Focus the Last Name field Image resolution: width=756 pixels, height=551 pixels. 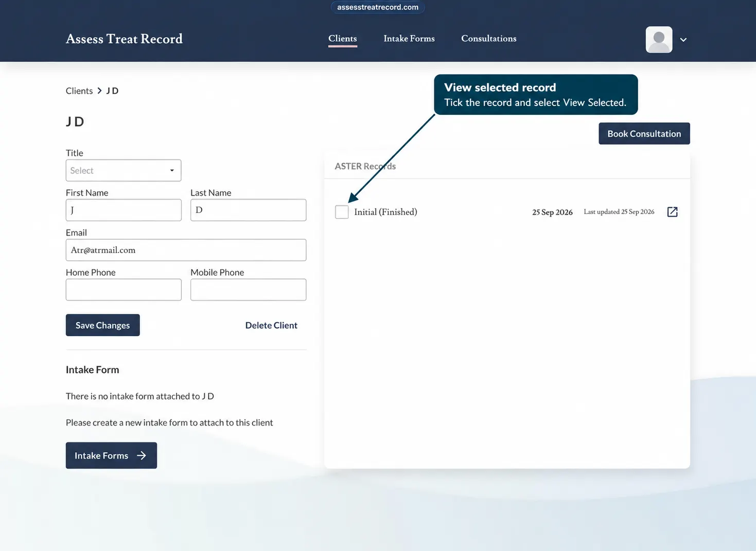[x=248, y=210]
